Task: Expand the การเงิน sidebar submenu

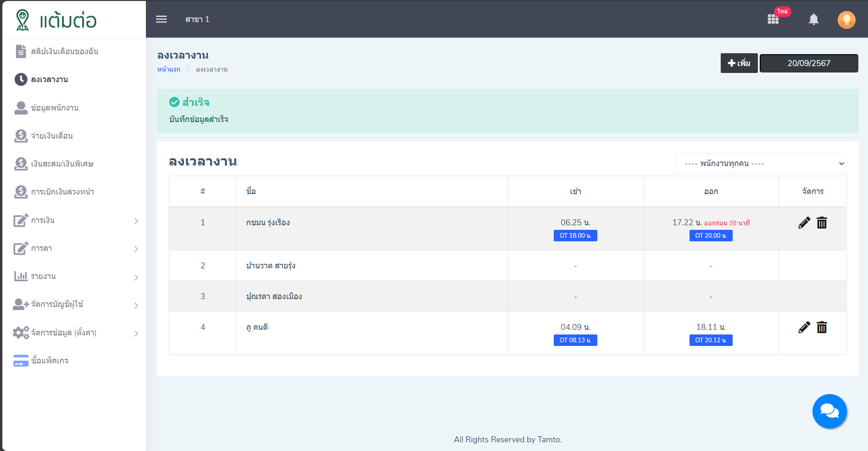Action: 76,221
